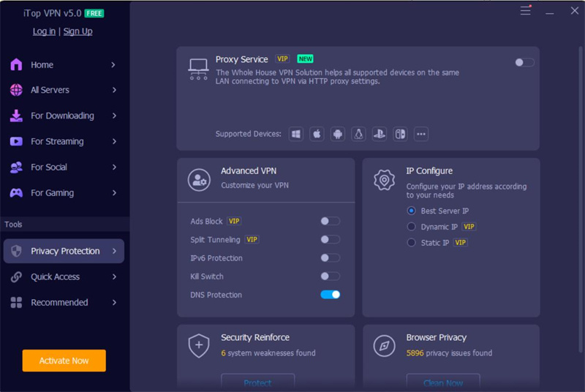The height and width of the screenshot is (392, 585).
Task: Click the For Gaming controller icon
Action: [16, 193]
